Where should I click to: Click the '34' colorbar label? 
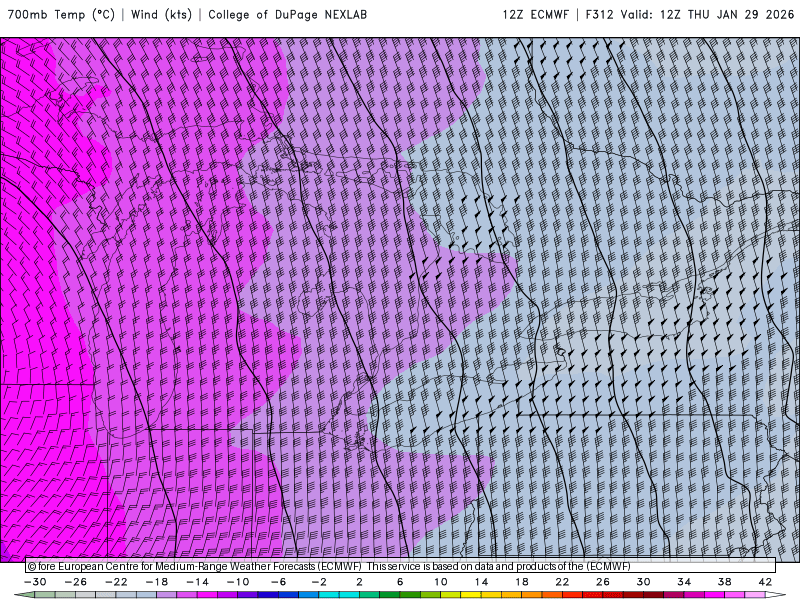(x=684, y=582)
